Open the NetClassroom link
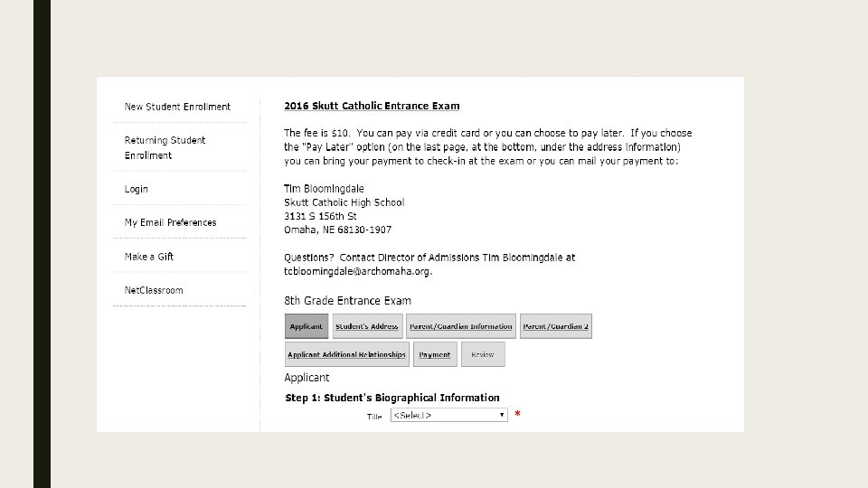This screenshot has height=488, width=868. (154, 290)
